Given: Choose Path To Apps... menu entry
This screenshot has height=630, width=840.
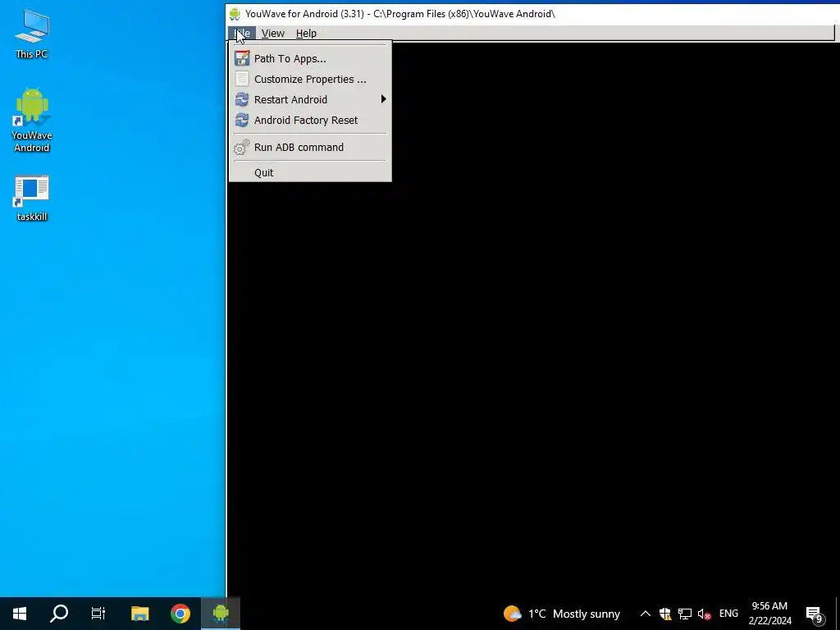Looking at the screenshot, I should click(310, 58).
